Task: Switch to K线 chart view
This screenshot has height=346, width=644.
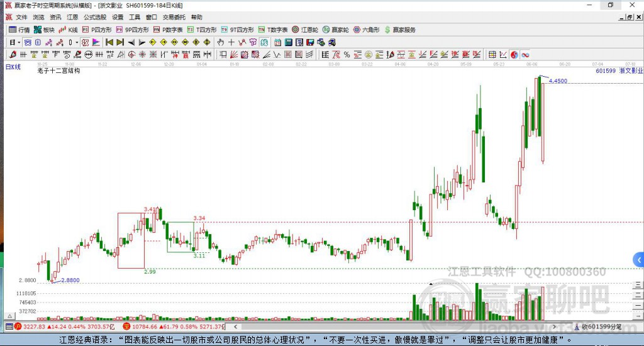Action: point(68,30)
